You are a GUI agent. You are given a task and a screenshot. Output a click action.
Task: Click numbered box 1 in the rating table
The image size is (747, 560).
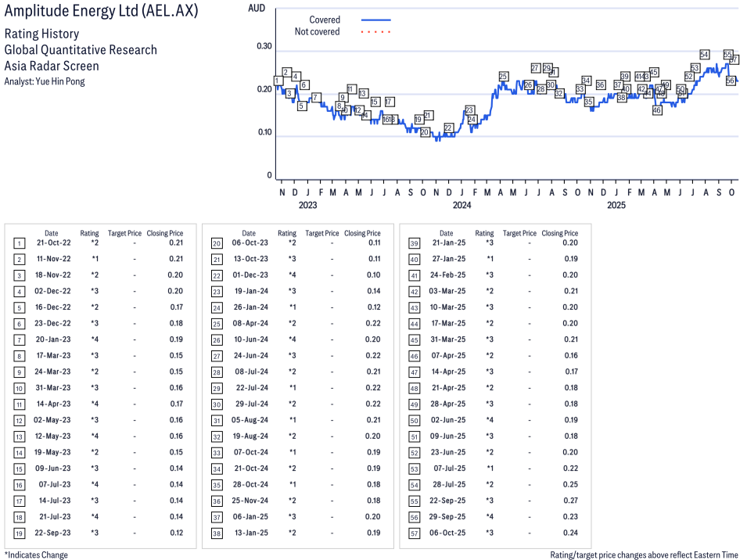pyautogui.click(x=20, y=243)
